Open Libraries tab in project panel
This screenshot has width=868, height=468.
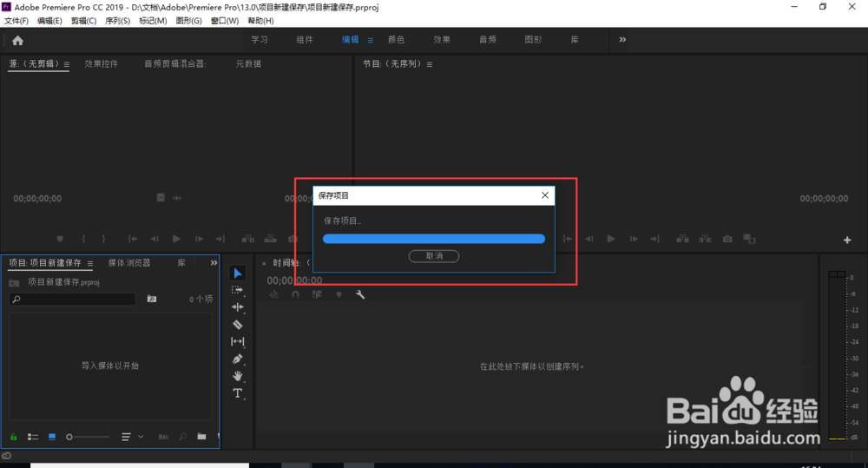[181, 263]
